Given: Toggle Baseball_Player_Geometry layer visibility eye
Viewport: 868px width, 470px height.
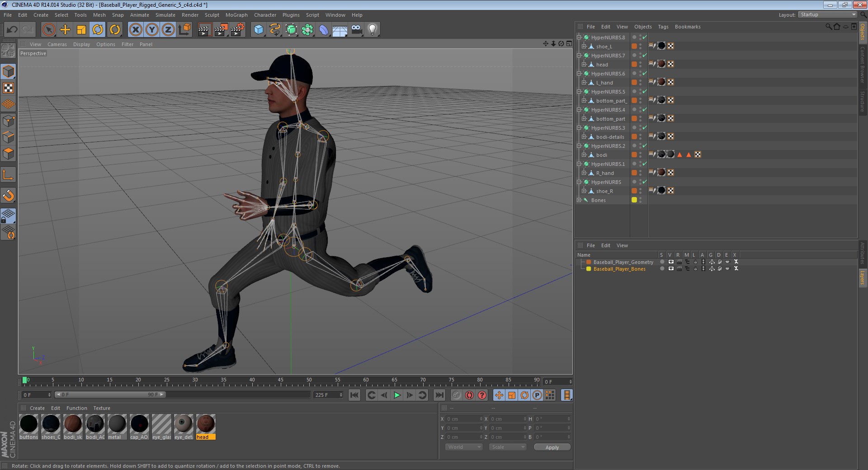Looking at the screenshot, I should [671, 262].
